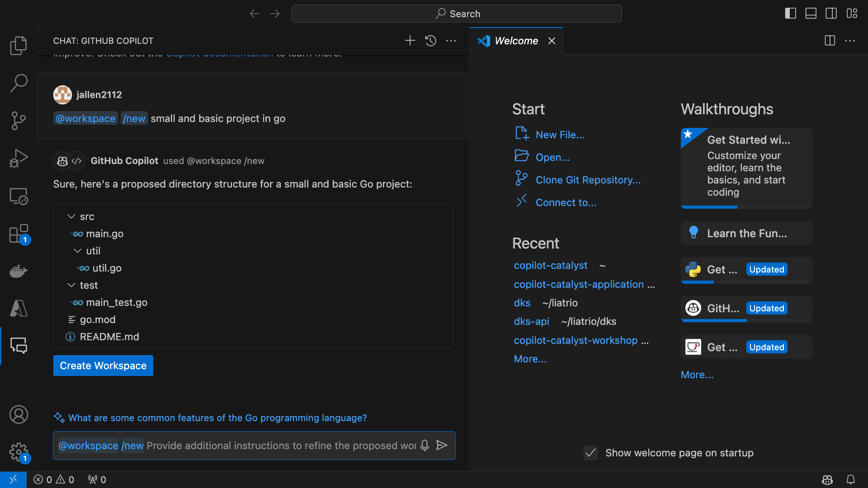Image resolution: width=868 pixels, height=488 pixels.
Task: Open the Manage settings gear
Action: click(19, 452)
